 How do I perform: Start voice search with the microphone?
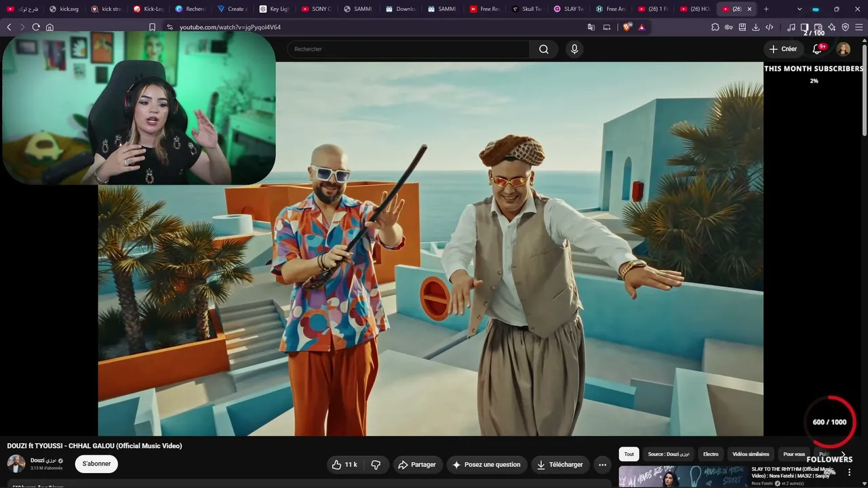[x=574, y=49]
